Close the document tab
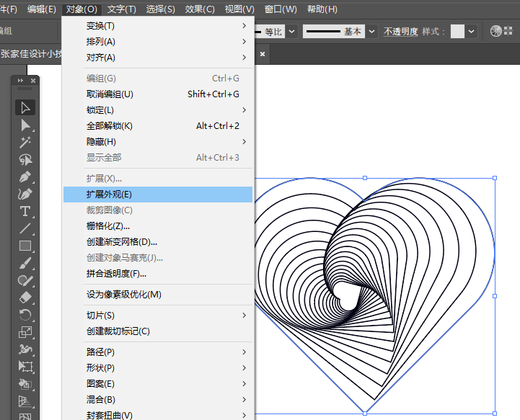Viewport: 520px width, 420px height. click(x=263, y=53)
